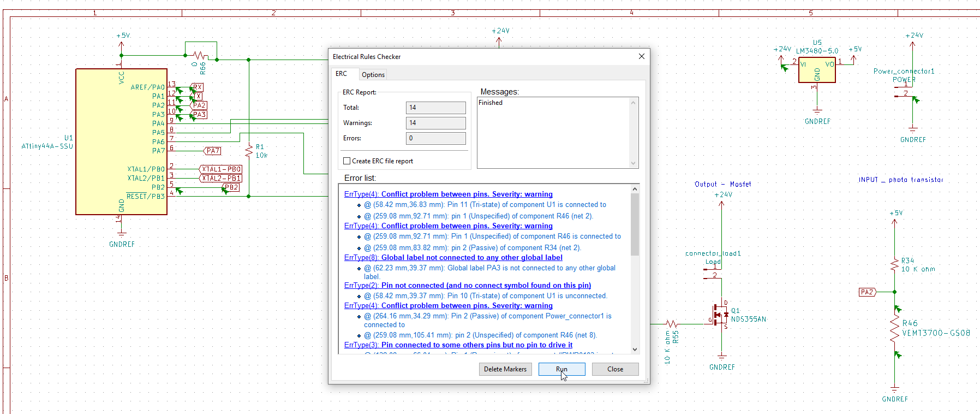Select the TX global label
The width and height of the screenshot is (980, 414).
[x=196, y=96]
